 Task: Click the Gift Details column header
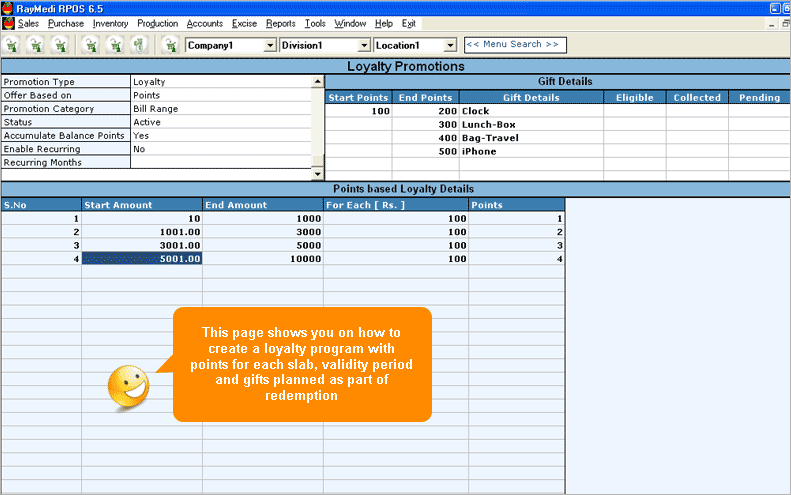tap(531, 98)
